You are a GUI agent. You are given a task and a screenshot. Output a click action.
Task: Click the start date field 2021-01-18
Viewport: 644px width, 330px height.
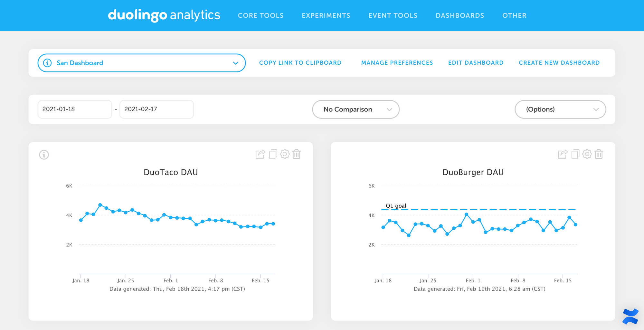pyautogui.click(x=75, y=109)
